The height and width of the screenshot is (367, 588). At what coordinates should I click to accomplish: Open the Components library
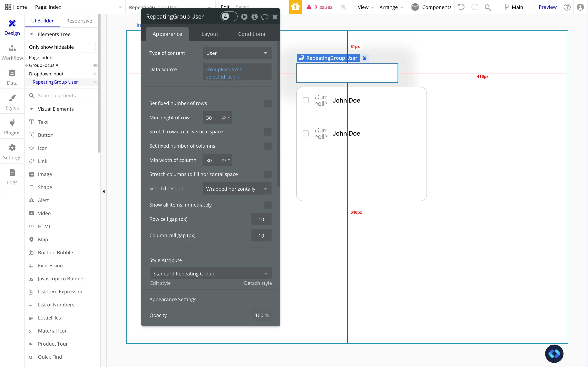point(431,7)
